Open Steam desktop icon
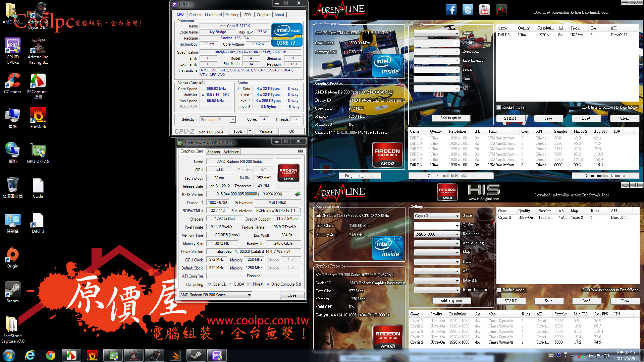This screenshot has width=644, height=362. [13, 293]
